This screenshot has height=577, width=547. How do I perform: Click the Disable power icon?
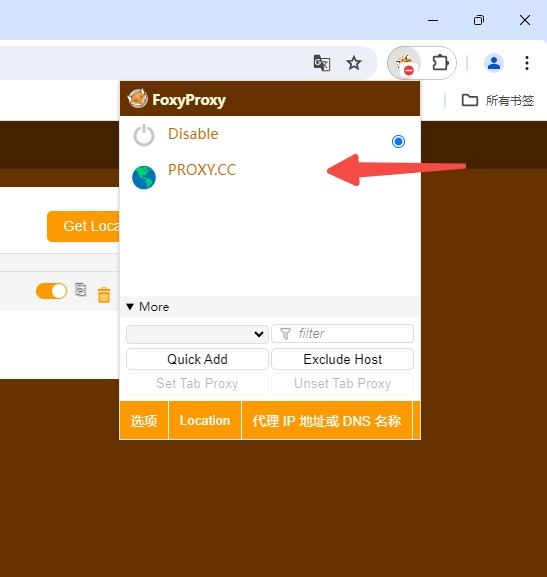[144, 135]
